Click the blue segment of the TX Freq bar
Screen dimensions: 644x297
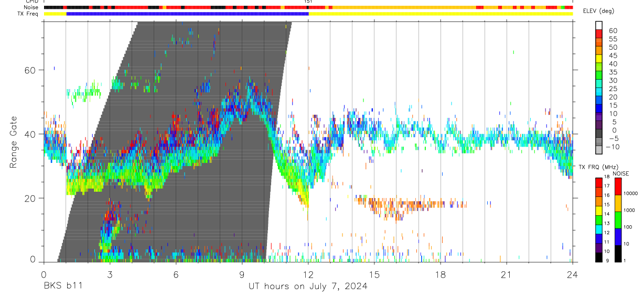(188, 14)
